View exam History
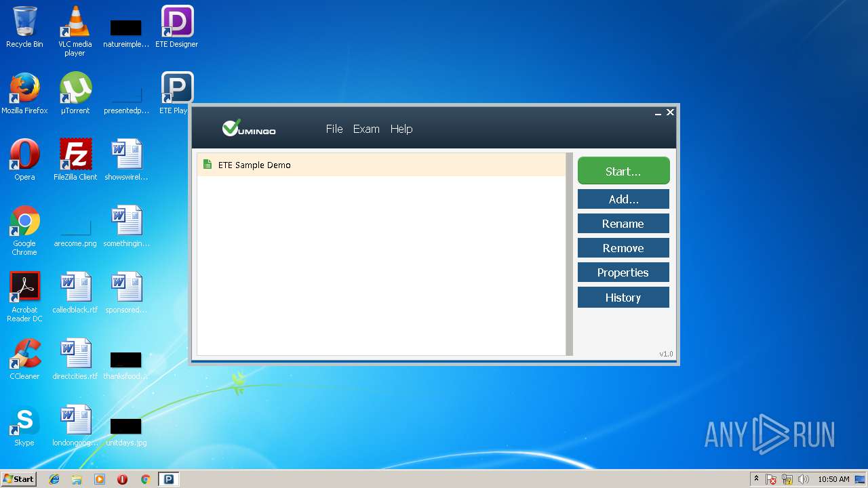This screenshot has width=868, height=488. (623, 298)
